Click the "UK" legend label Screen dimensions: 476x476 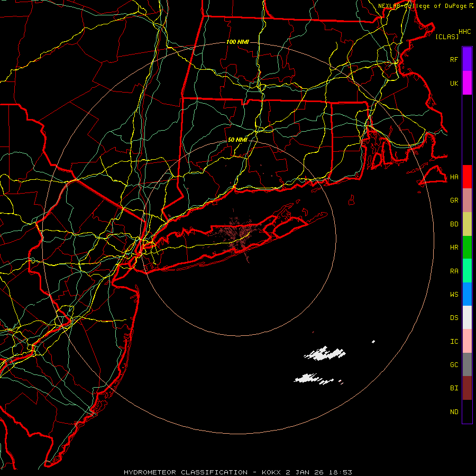(454, 83)
